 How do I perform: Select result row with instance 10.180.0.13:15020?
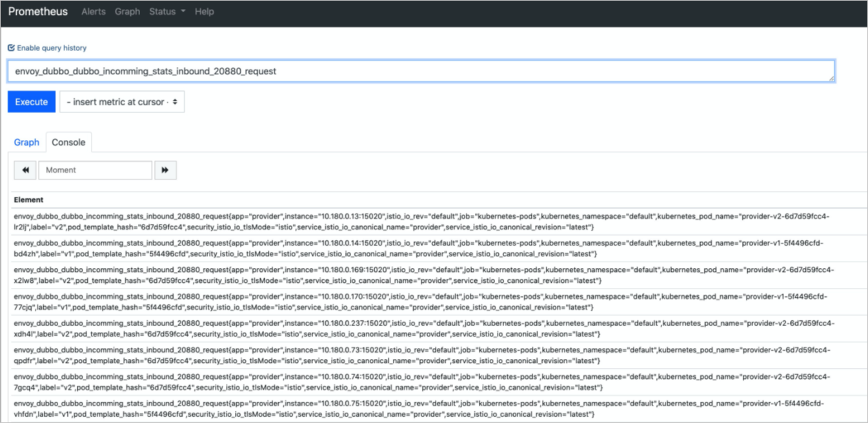point(439,222)
